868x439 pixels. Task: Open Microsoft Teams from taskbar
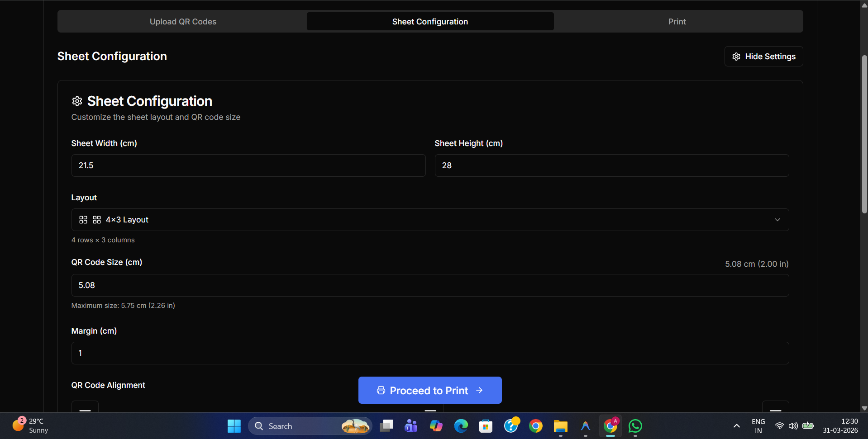click(411, 426)
